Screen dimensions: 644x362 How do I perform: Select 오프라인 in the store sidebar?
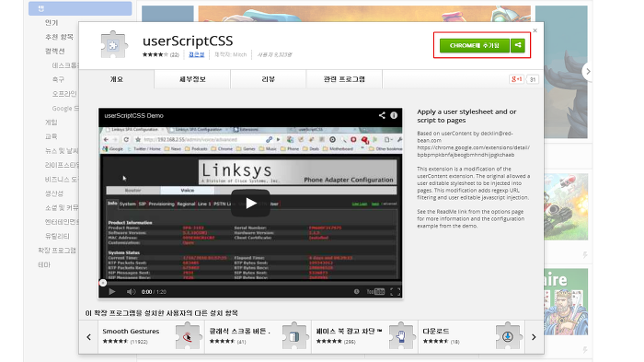[x=64, y=94]
